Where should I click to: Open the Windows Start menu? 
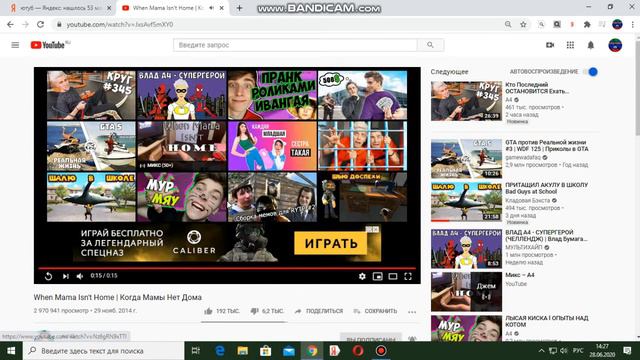(x=11, y=351)
